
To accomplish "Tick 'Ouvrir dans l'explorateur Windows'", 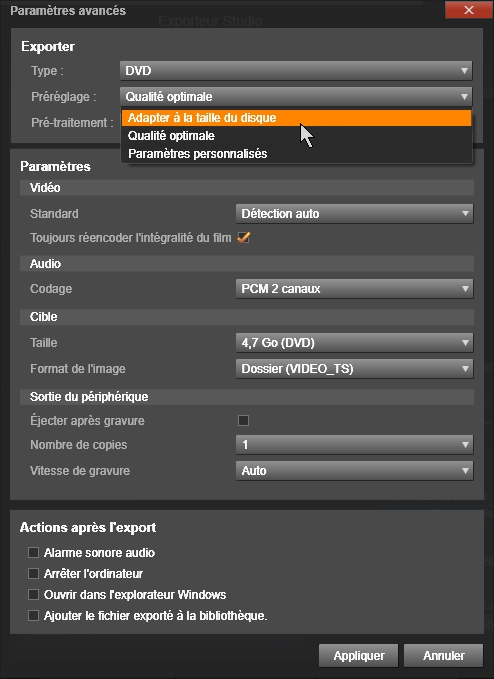I will click(33, 595).
